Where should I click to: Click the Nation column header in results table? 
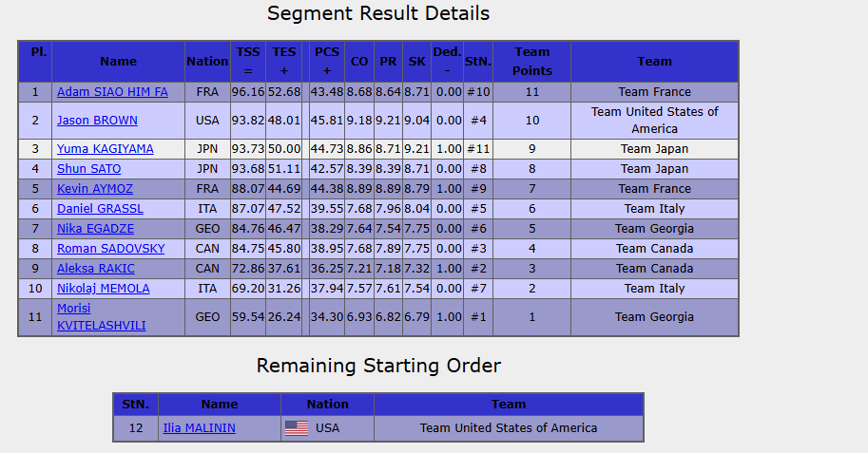click(x=207, y=61)
